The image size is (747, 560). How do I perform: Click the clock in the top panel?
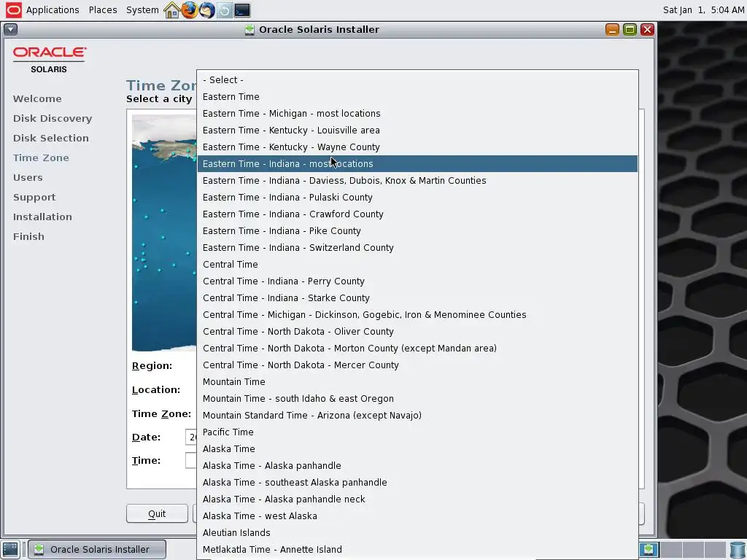point(703,10)
